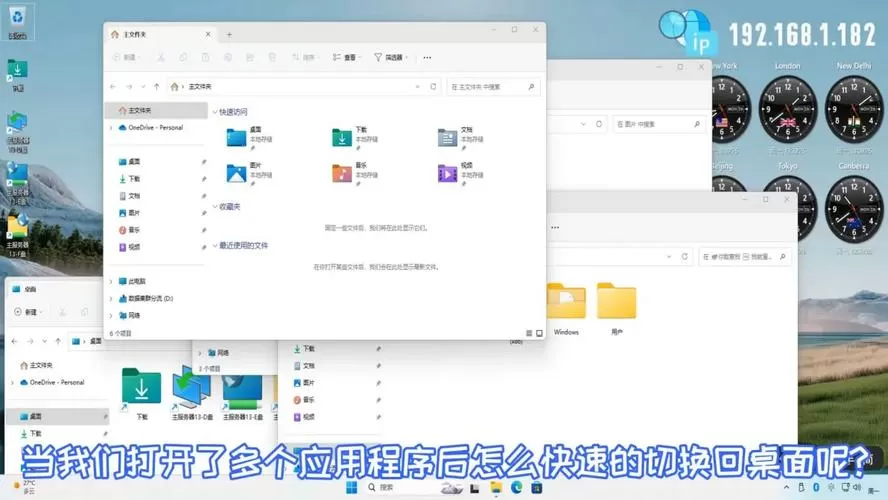Click search magnifier in 主文件夹 search box
Screen dimensions: 888x500
click(531, 87)
